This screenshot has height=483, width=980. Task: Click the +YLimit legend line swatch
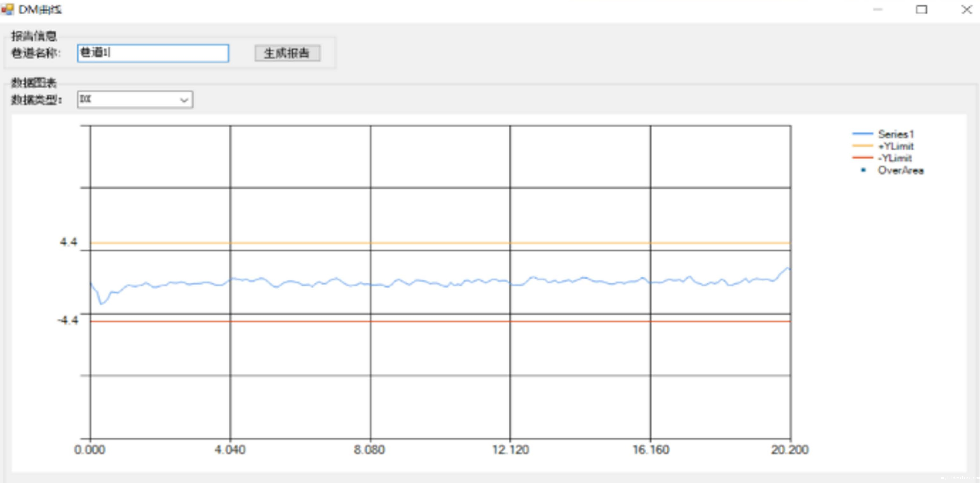(x=862, y=146)
